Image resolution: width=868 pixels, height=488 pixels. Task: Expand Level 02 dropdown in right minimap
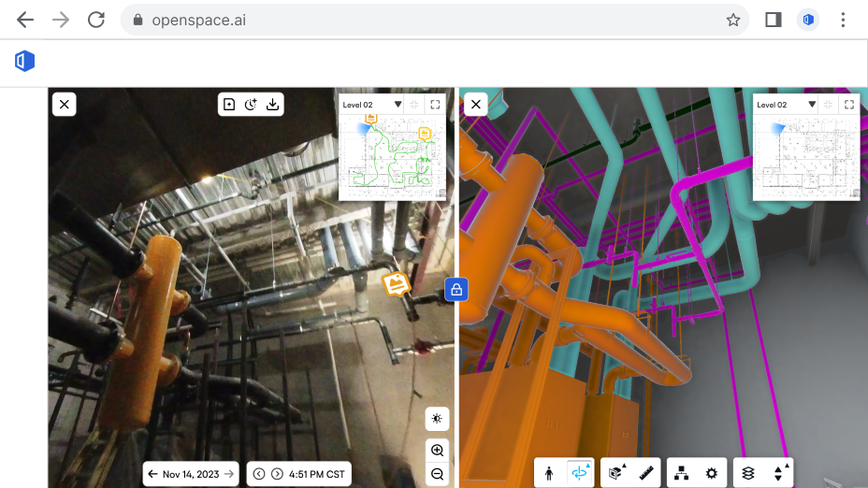812,105
